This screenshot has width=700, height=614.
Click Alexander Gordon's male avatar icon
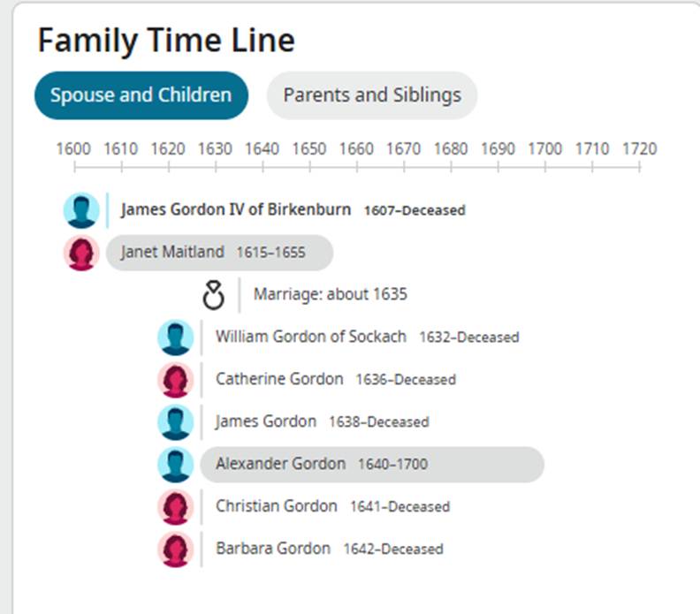tap(176, 465)
